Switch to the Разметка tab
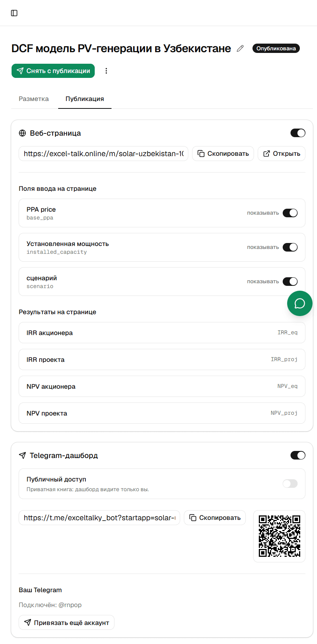This screenshot has height=644, width=317. tap(34, 99)
